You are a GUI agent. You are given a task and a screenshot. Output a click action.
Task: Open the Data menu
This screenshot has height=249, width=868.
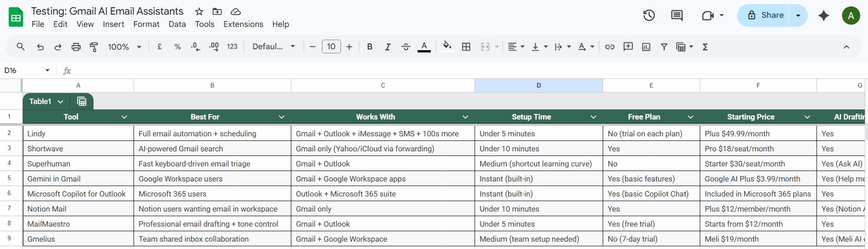pyautogui.click(x=177, y=24)
